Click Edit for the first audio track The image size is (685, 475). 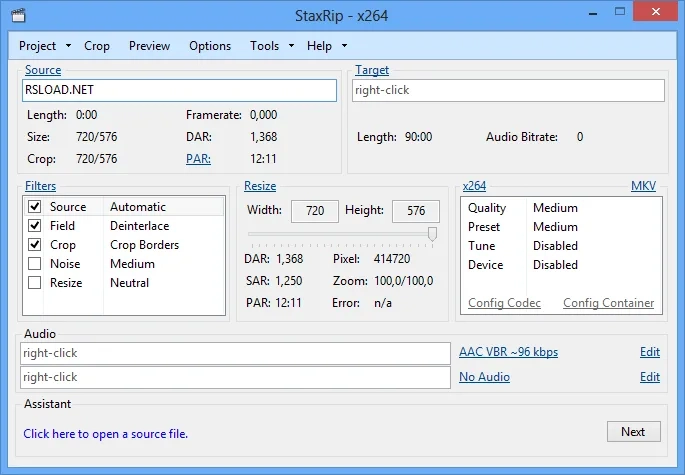650,352
